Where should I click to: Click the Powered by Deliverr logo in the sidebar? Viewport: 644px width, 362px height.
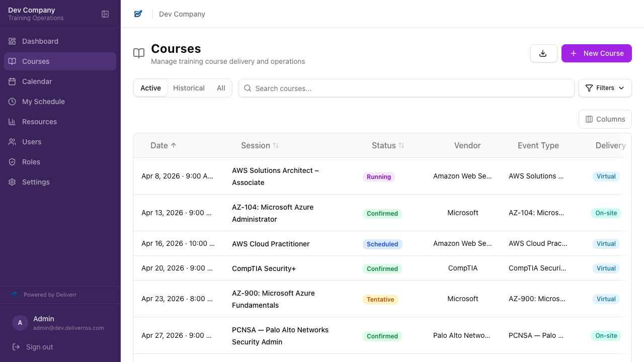click(x=15, y=295)
